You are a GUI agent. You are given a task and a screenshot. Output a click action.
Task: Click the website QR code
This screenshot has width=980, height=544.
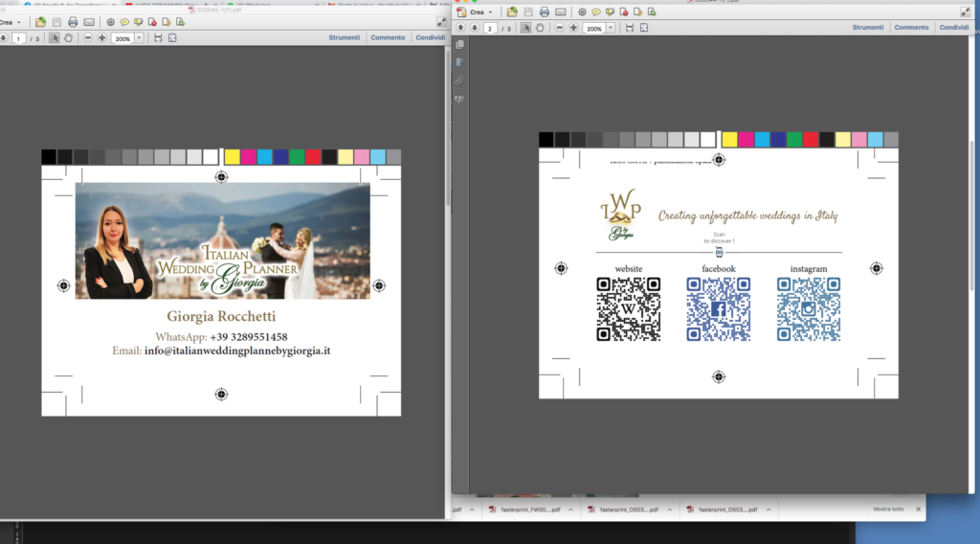click(x=628, y=309)
